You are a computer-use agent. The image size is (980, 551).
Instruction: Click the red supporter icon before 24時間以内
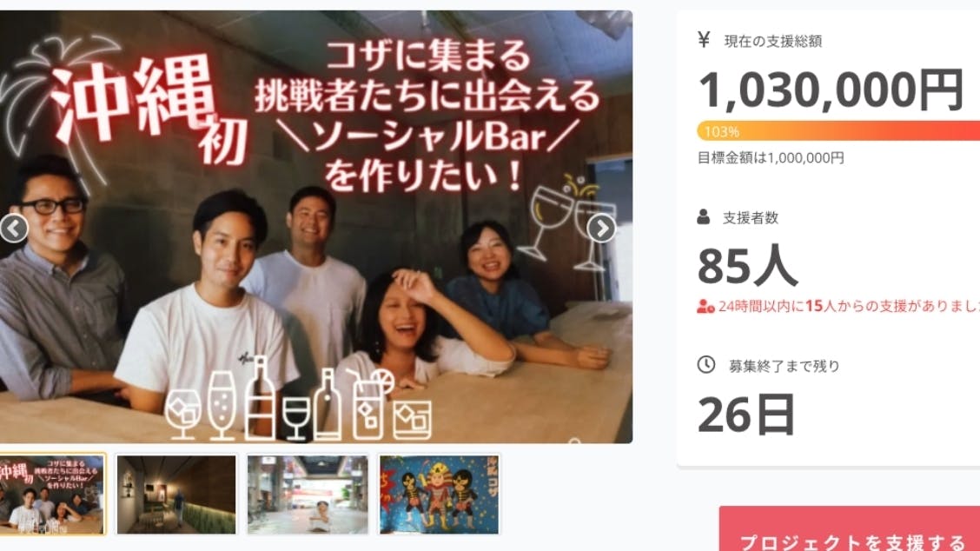pyautogui.click(x=705, y=307)
